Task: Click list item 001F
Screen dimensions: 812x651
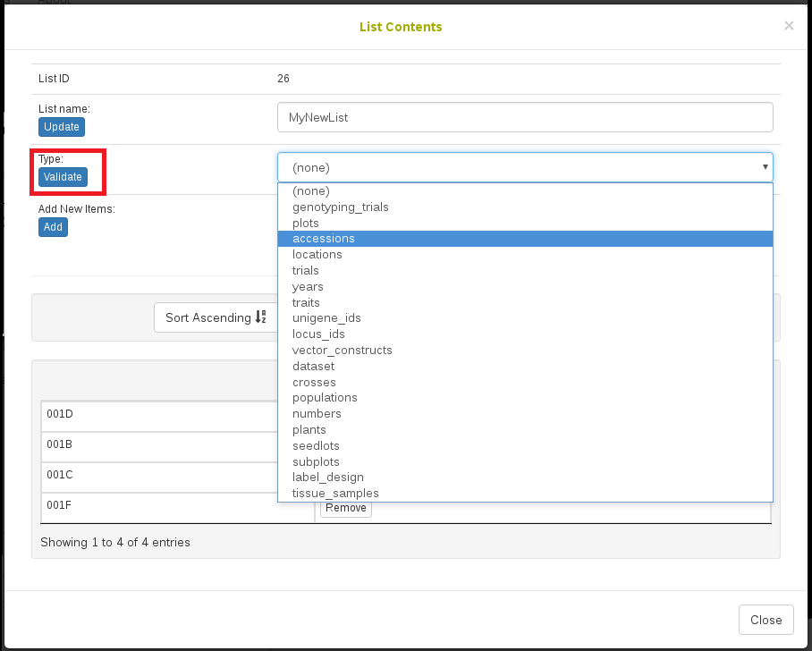Action: coord(59,505)
